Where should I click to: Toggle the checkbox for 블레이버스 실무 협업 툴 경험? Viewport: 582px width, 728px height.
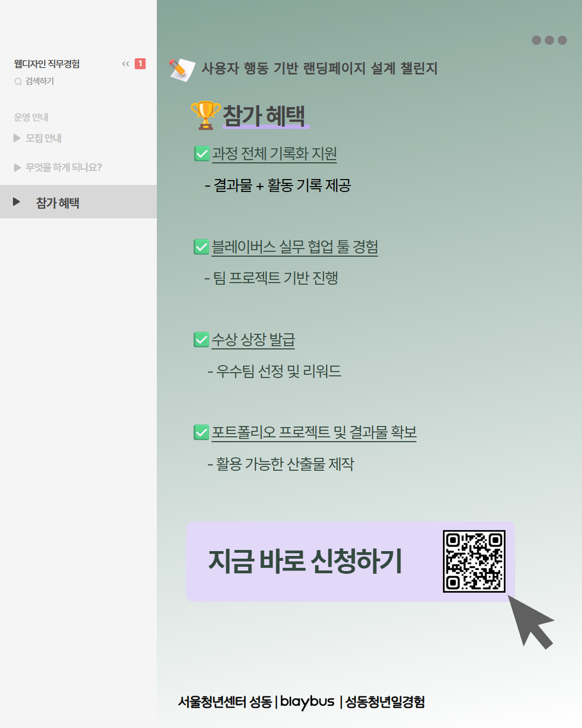tap(202, 247)
